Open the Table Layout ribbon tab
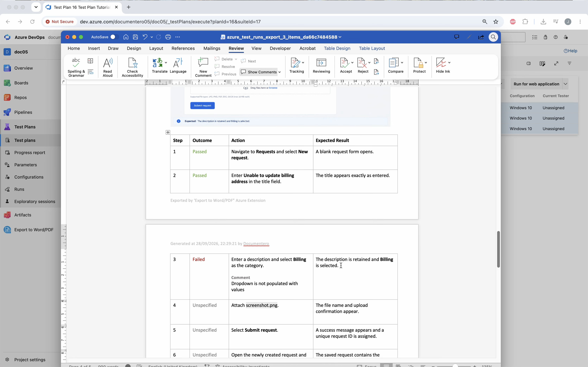Image resolution: width=588 pixels, height=367 pixels. click(x=372, y=48)
